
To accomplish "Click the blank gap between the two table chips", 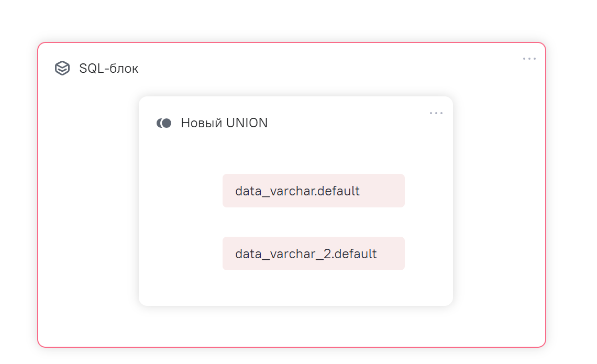I will point(313,222).
